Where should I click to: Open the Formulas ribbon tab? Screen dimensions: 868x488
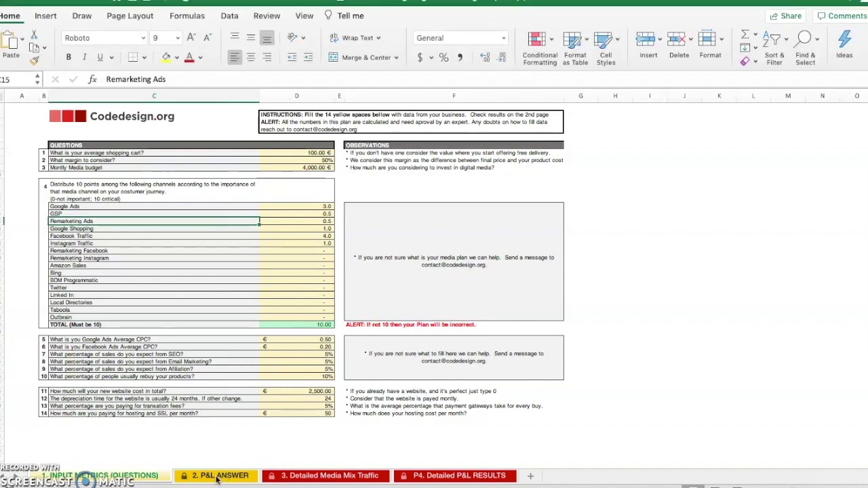187,16
